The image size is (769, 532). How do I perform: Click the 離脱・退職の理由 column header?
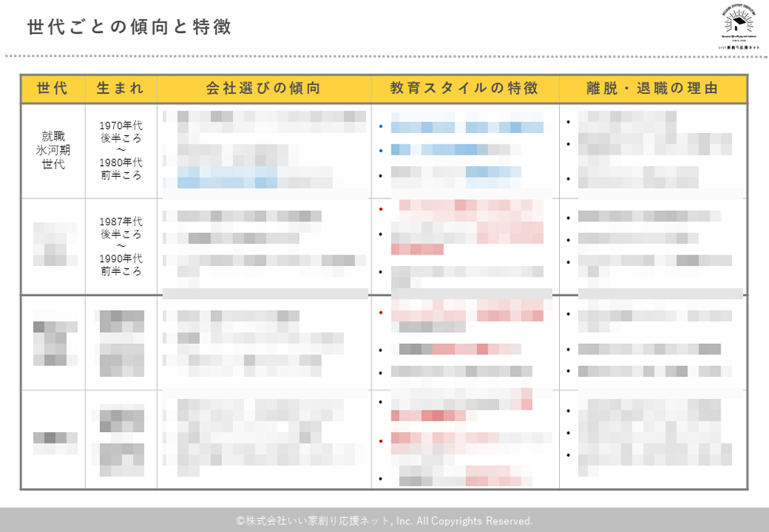[652, 88]
